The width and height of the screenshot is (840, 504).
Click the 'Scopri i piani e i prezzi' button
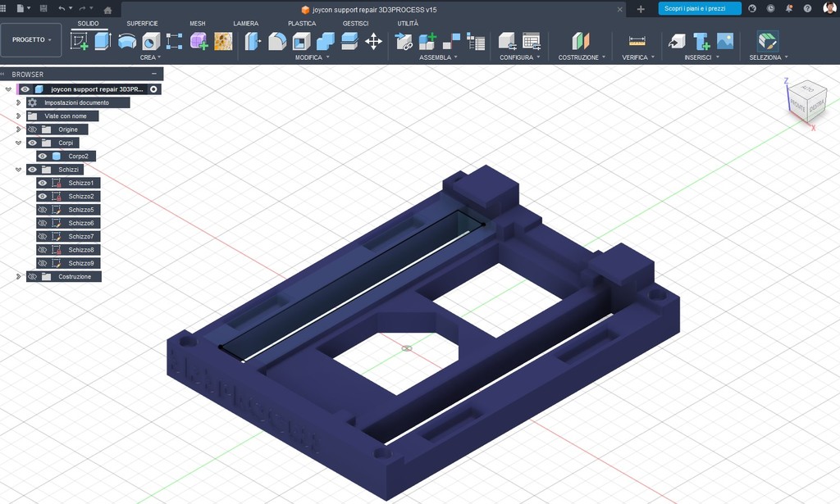pyautogui.click(x=699, y=8)
